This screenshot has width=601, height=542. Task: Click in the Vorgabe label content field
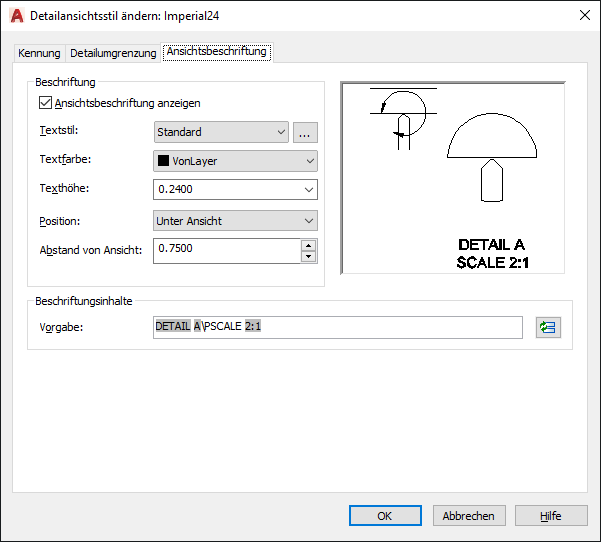[x=338, y=327]
